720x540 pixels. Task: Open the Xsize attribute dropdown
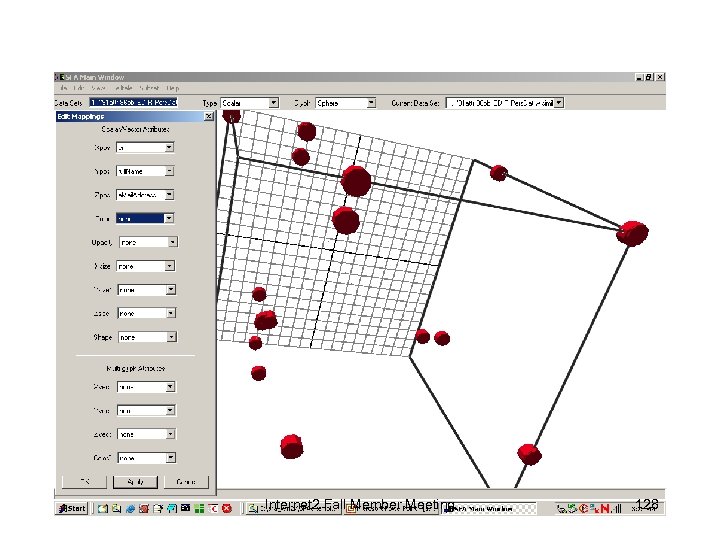[x=146, y=266]
